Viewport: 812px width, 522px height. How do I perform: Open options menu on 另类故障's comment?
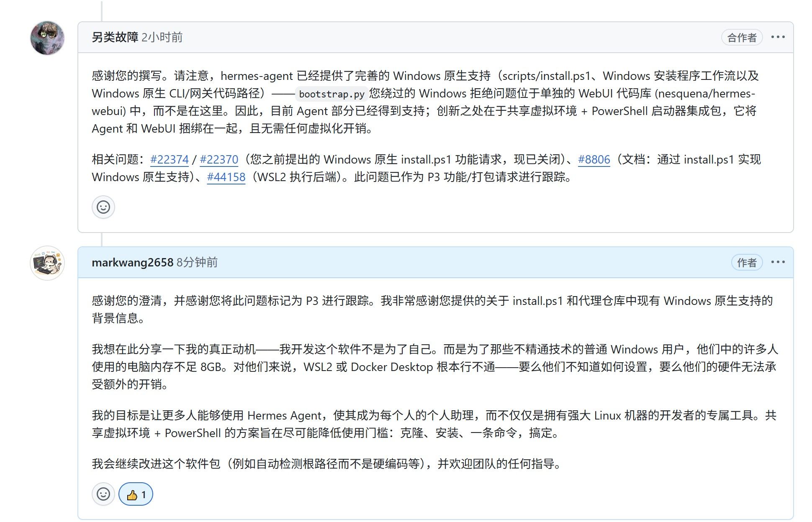point(778,37)
